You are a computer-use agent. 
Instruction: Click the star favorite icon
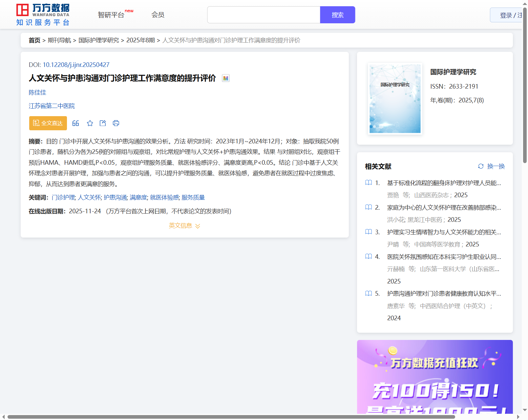click(x=90, y=123)
